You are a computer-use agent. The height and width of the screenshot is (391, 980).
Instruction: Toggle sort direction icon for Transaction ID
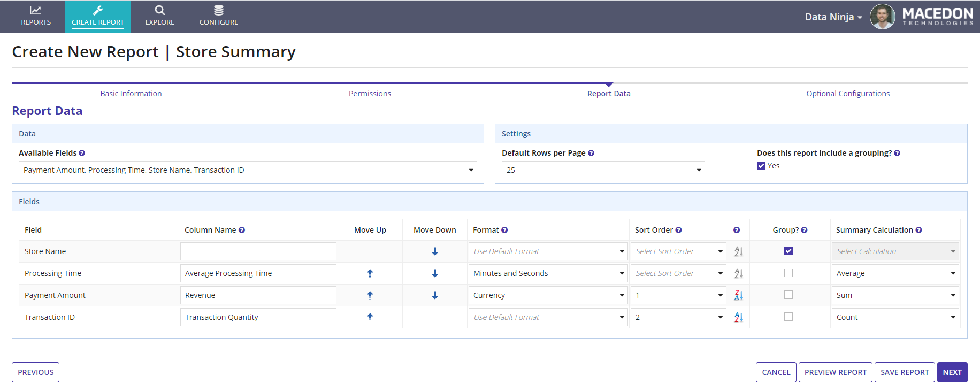click(x=738, y=317)
